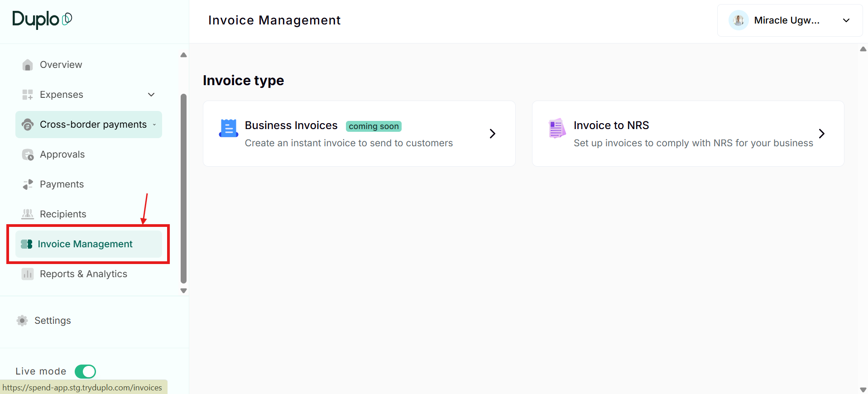Click the coming soon badge
868x394 pixels.
(374, 126)
